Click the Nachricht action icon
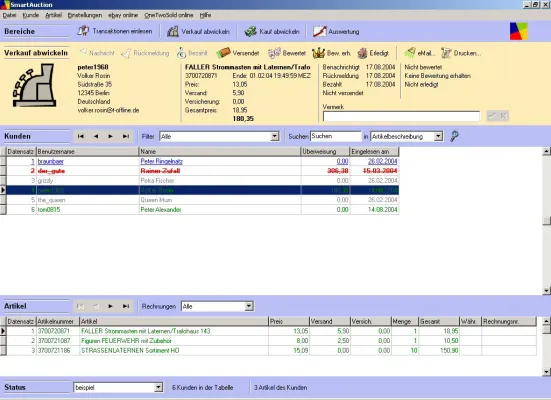This screenshot has width=551, height=400. coord(83,53)
